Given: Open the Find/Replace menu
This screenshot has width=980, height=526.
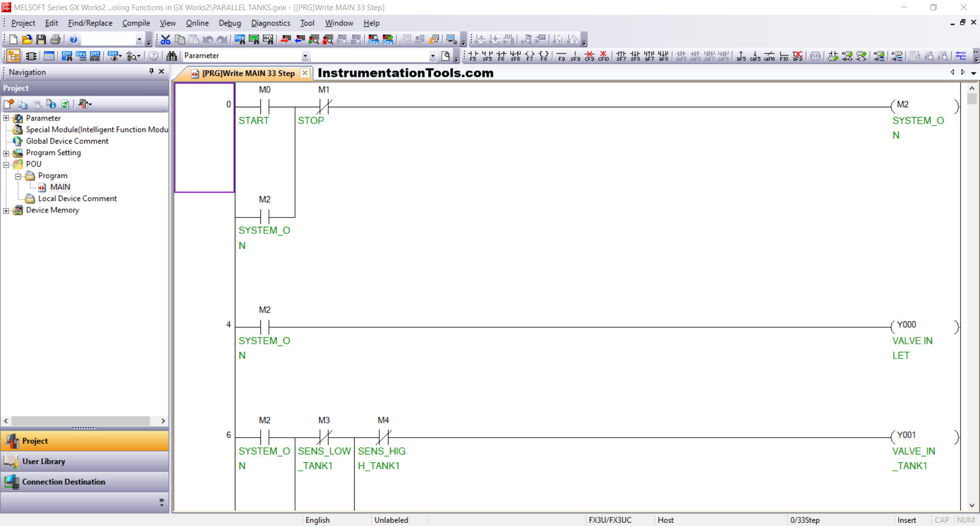Looking at the screenshot, I should 90,23.
